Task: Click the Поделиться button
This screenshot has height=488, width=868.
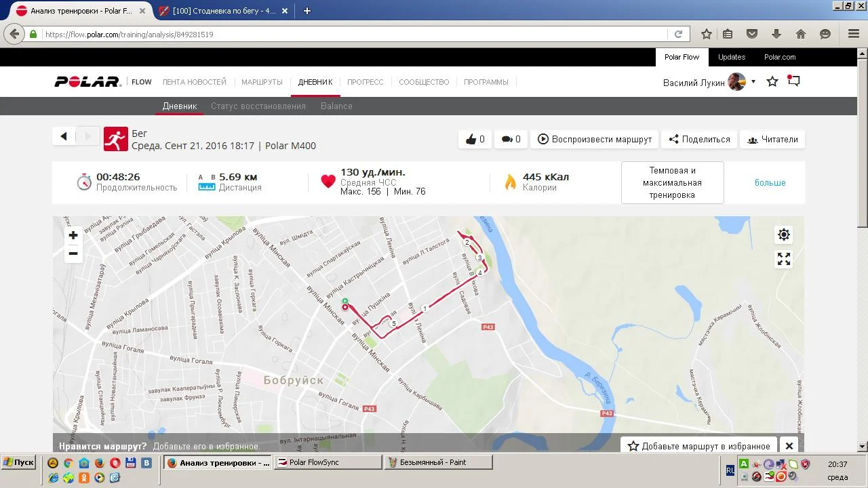Action: pyautogui.click(x=699, y=139)
